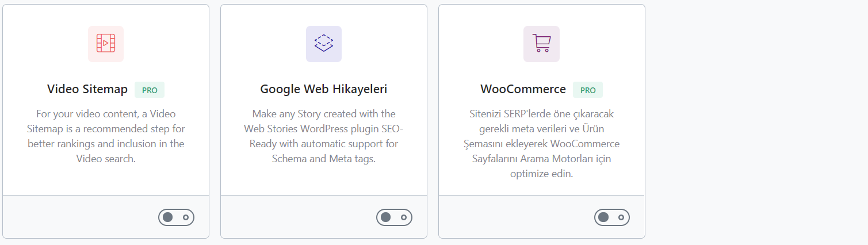Click the WooCommerce card footer bar
This screenshot has height=245, width=868.
coord(541,217)
